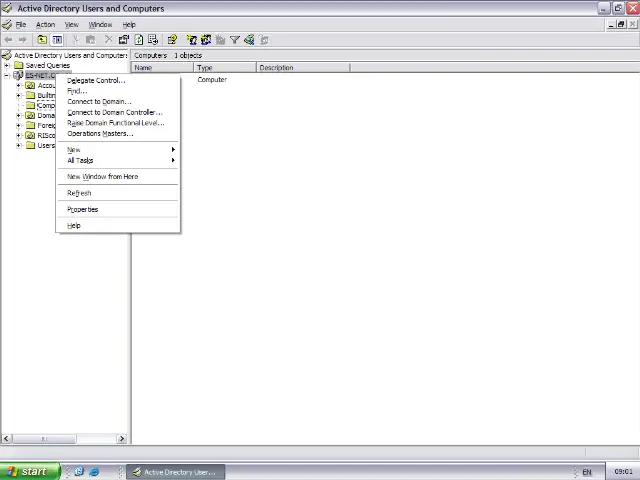Click the Computer type cell in list
The height and width of the screenshot is (480, 640).
[212, 80]
